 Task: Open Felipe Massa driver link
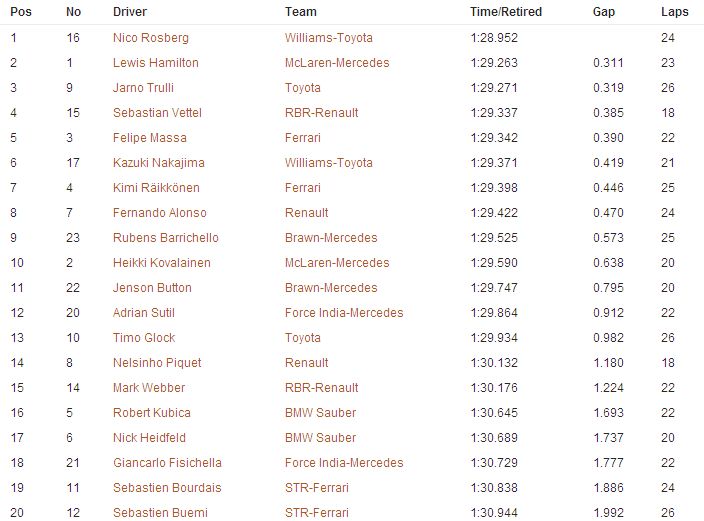[150, 138]
